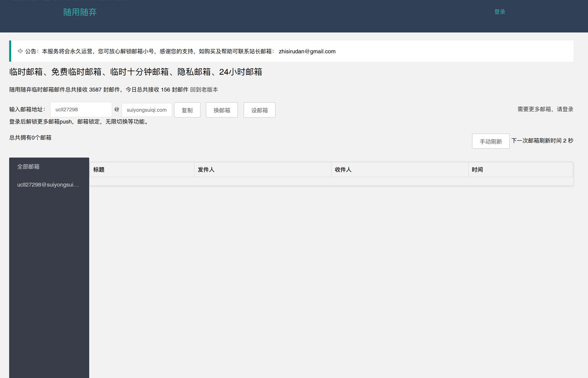Image resolution: width=588 pixels, height=378 pixels.
Task: Open the 回到老版本 link
Action: click(204, 90)
